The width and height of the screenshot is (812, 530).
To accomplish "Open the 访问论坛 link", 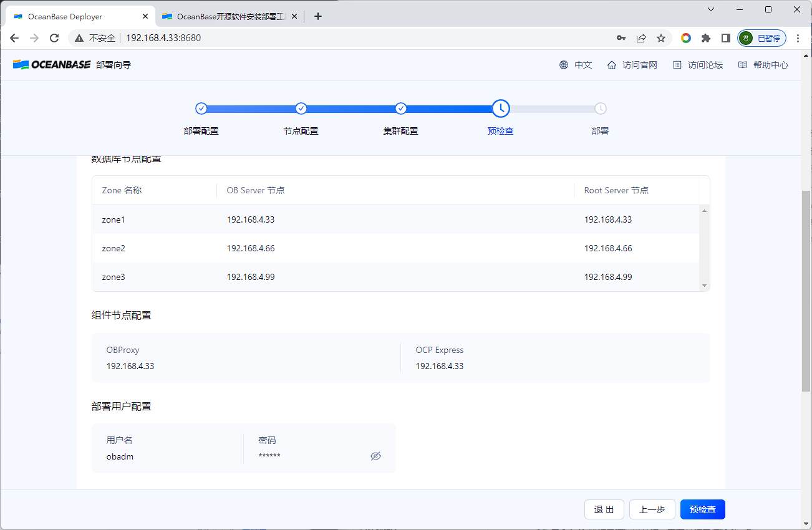I will coord(705,65).
